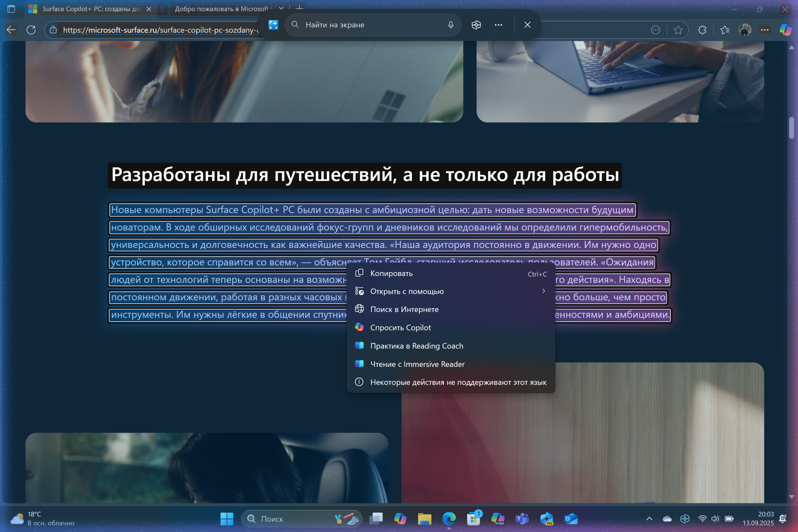
Task: Open the Windows Start menu
Action: pos(227,519)
